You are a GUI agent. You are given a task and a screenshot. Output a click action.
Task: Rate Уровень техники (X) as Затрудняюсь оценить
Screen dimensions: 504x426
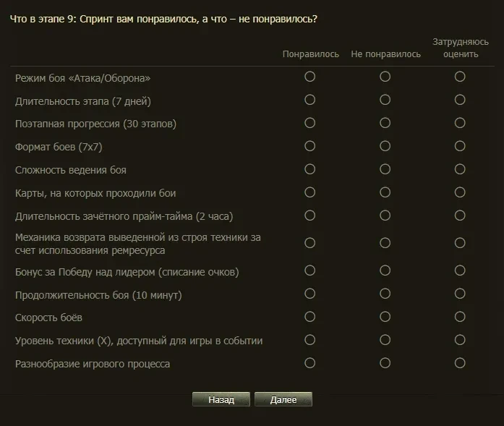(460, 340)
